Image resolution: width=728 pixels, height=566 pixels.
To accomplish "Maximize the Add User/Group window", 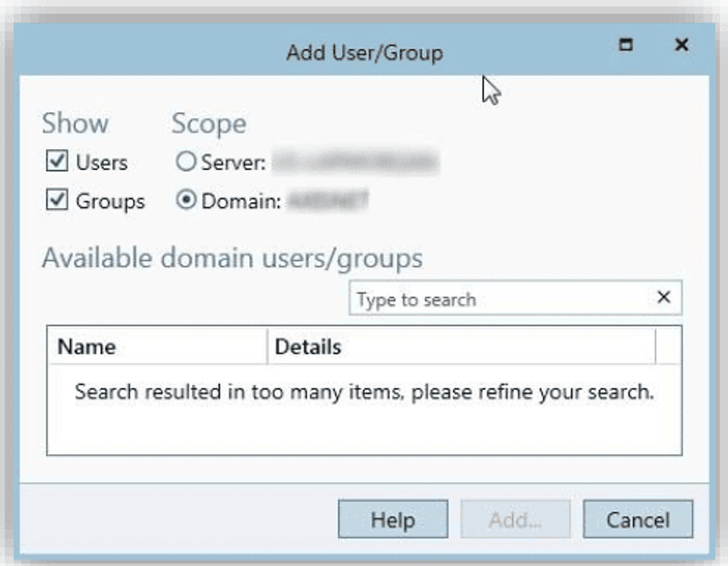I will coord(626,45).
